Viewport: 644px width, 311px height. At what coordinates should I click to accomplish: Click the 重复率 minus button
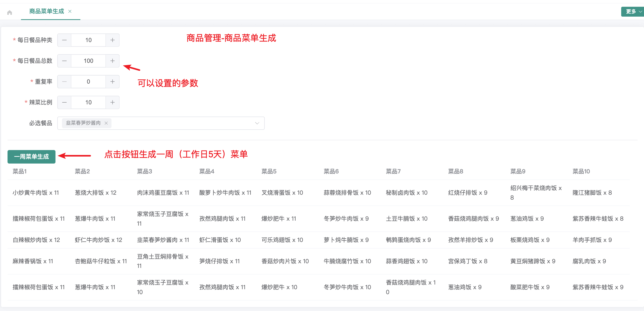pyautogui.click(x=64, y=82)
